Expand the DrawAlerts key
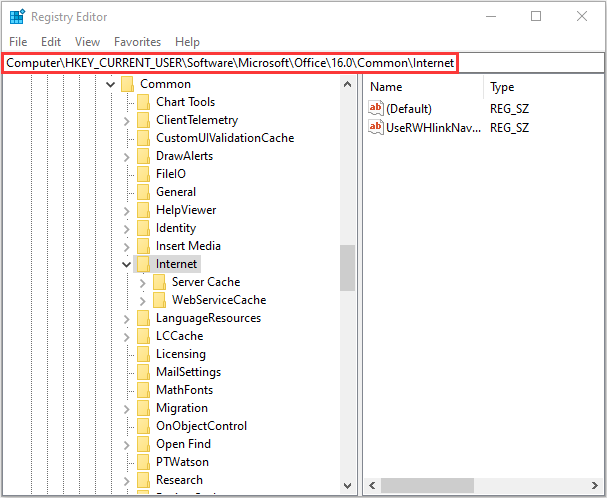Screen dimensions: 607x498 point(127,157)
